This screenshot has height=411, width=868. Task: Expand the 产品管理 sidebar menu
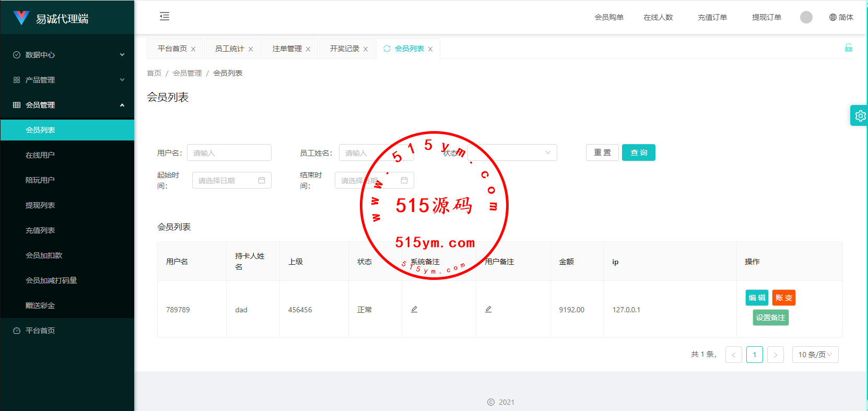point(67,80)
